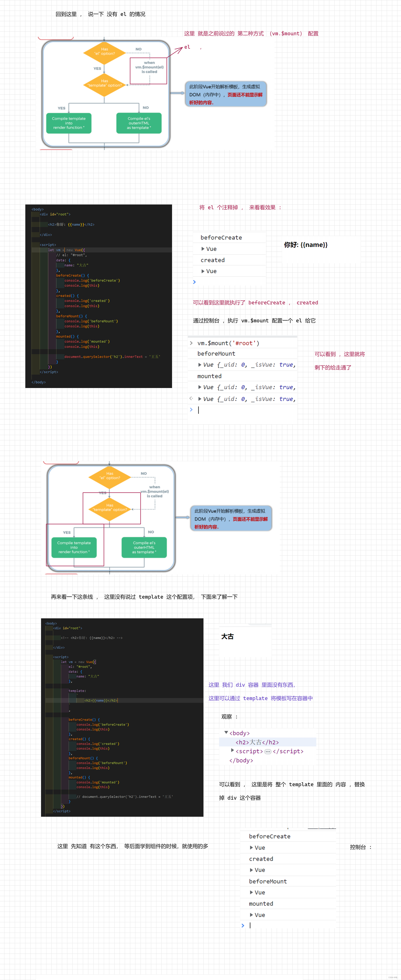Click sentence '再来看一下这条线' about template option
The height and width of the screenshot is (980, 401).
[144, 597]
